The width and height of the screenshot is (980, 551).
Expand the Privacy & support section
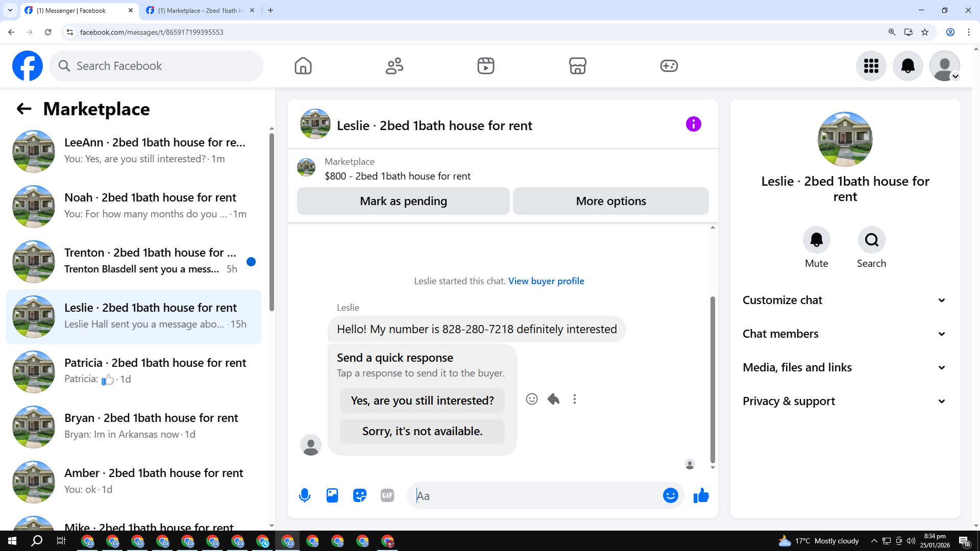(845, 401)
